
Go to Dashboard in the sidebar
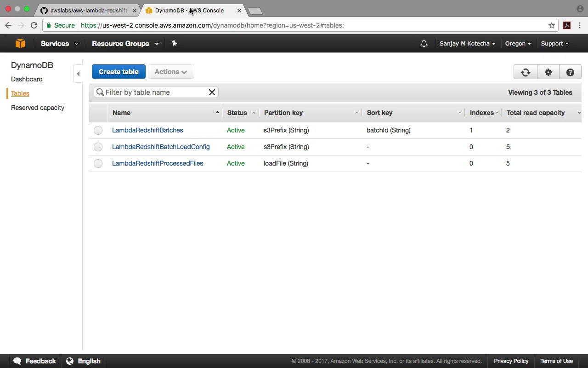[27, 79]
